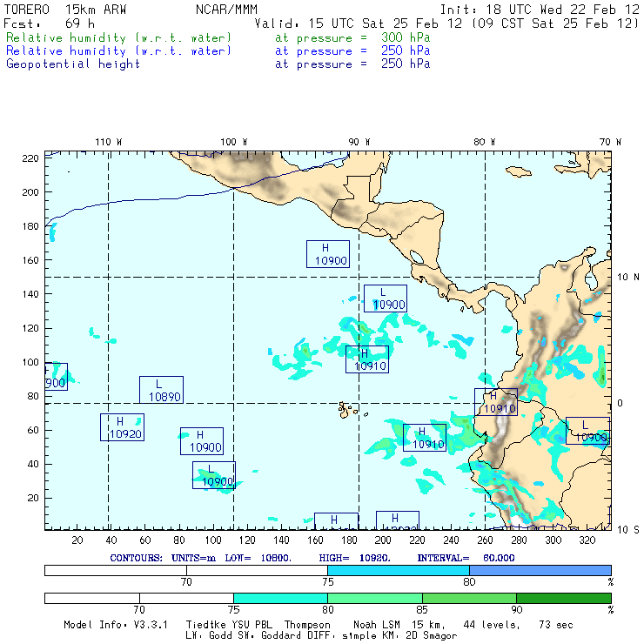Image resolution: width=644 pixels, height=644 pixels.
Task: Click the INTERVAL= 60.000 contour text
Action: click(466, 558)
